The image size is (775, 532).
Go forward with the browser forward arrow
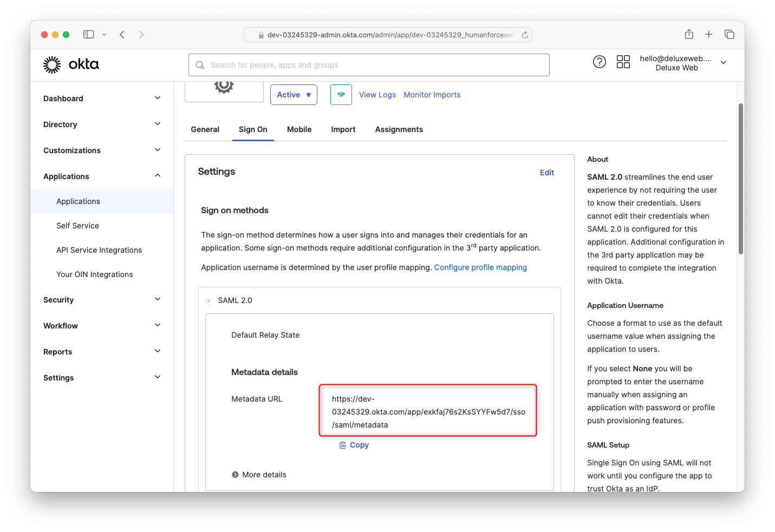point(141,35)
